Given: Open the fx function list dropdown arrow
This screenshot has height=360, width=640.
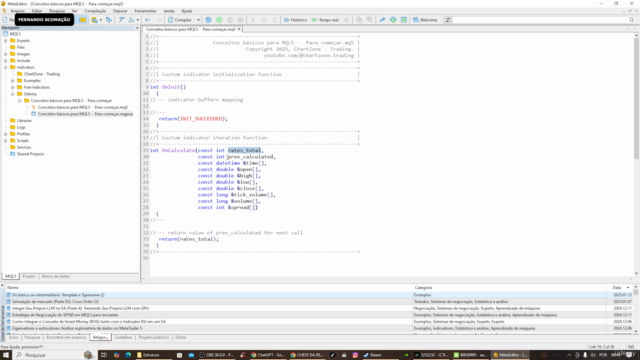Looking at the screenshot, I should pos(138,20).
